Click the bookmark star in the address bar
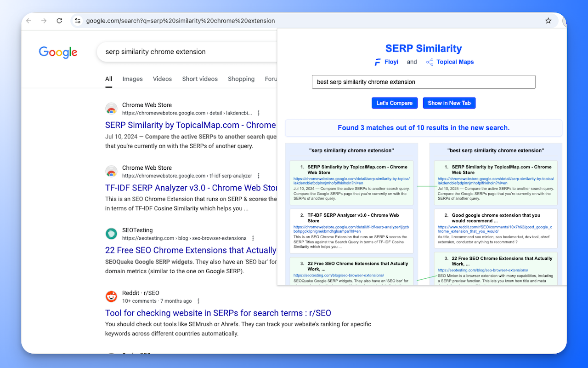588x368 pixels. [548, 21]
